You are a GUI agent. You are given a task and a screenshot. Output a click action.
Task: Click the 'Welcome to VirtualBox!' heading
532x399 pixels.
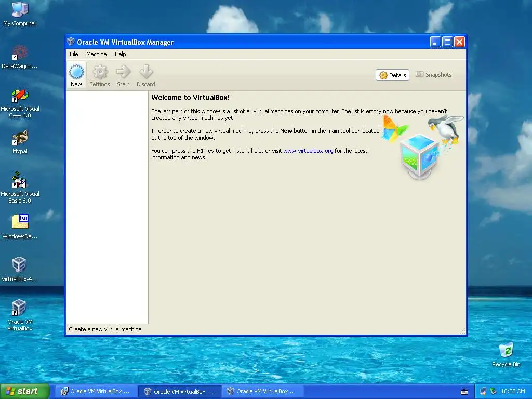[x=190, y=97]
